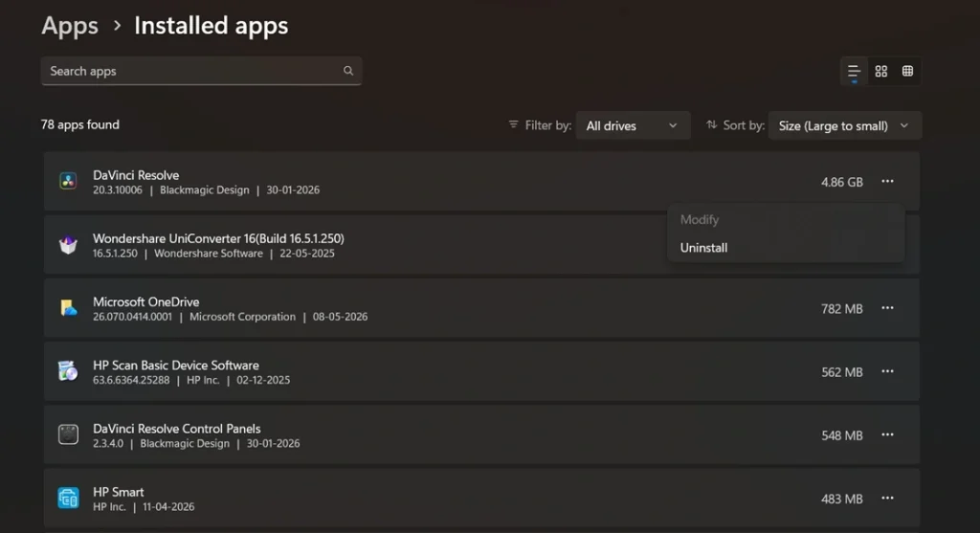Click the 78 apps found label
Screen dimensions: 980x533
pos(80,124)
